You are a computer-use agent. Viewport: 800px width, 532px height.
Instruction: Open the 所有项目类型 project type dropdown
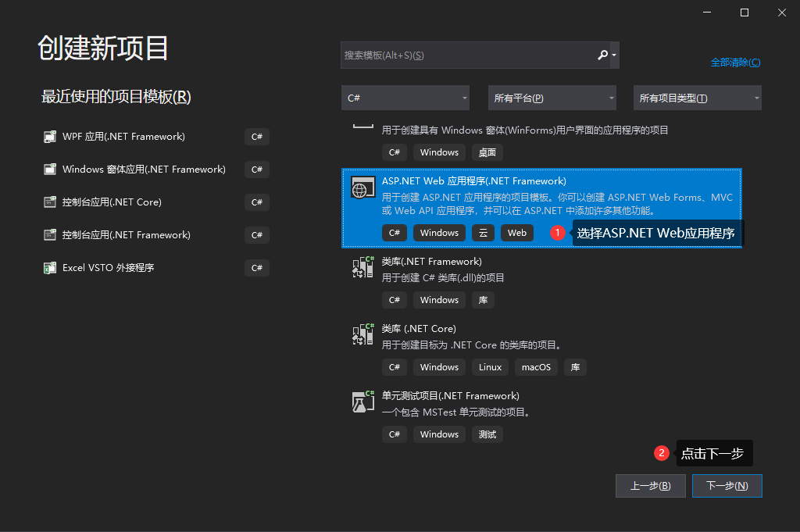[x=698, y=98]
